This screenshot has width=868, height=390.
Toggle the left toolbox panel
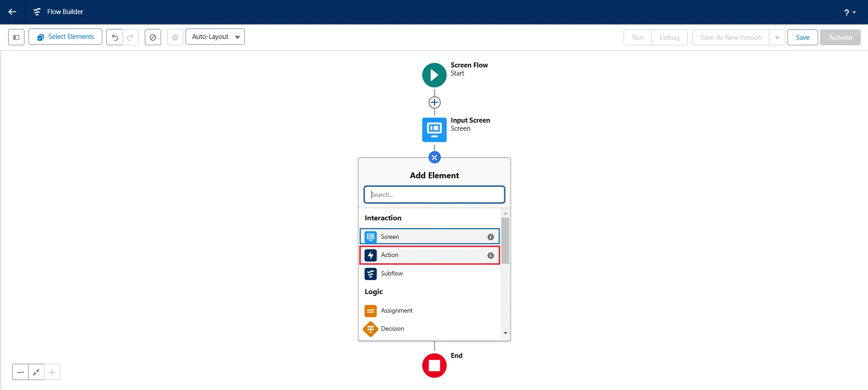click(x=16, y=37)
